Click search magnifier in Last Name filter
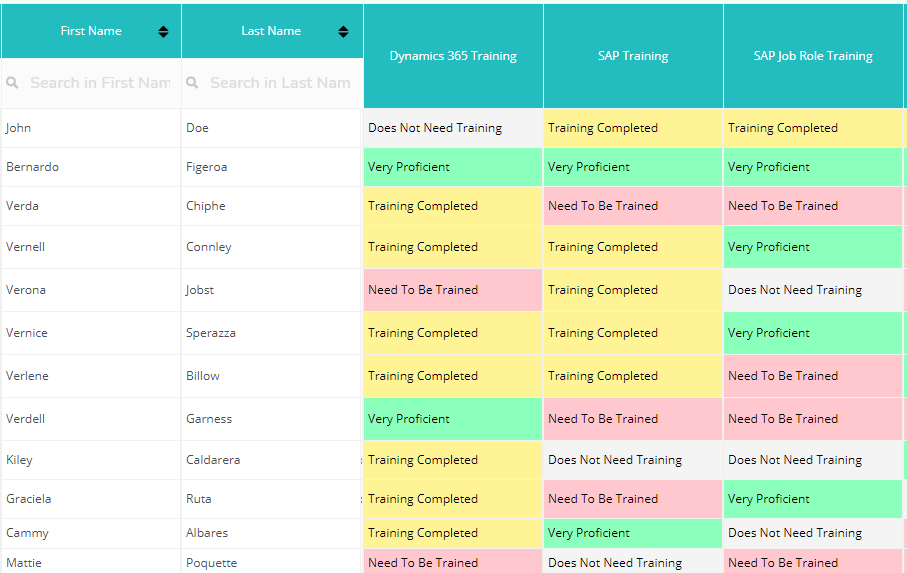Viewport: 907px width, 573px height. 192,83
